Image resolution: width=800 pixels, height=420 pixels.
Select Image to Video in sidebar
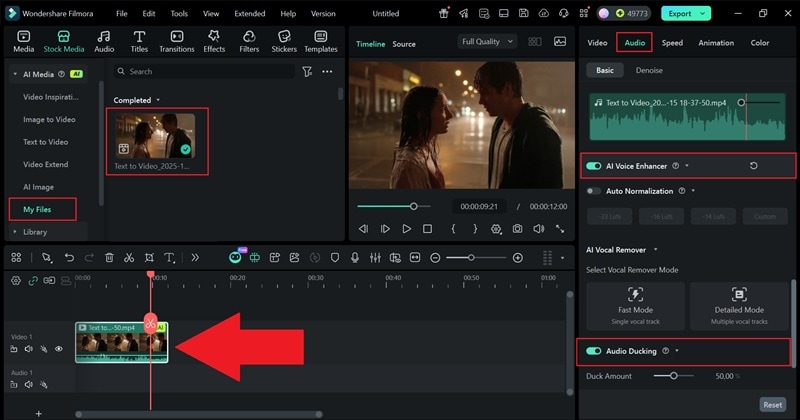49,119
